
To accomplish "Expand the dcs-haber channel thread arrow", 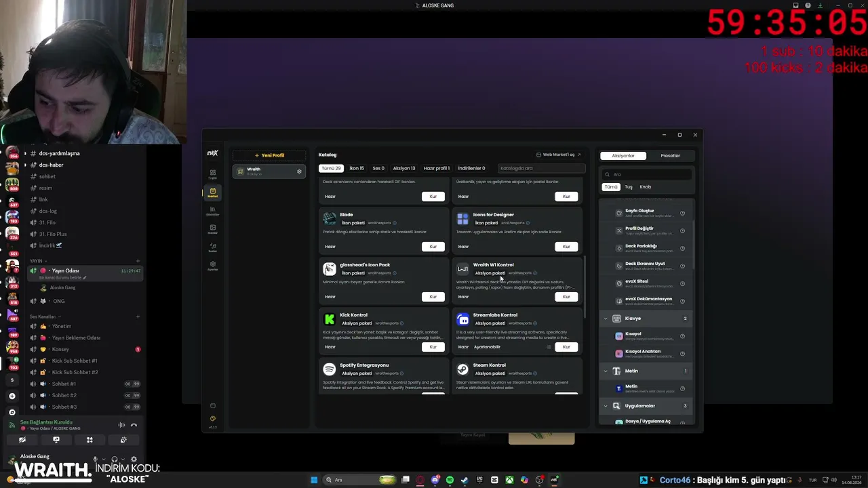I will point(25,165).
